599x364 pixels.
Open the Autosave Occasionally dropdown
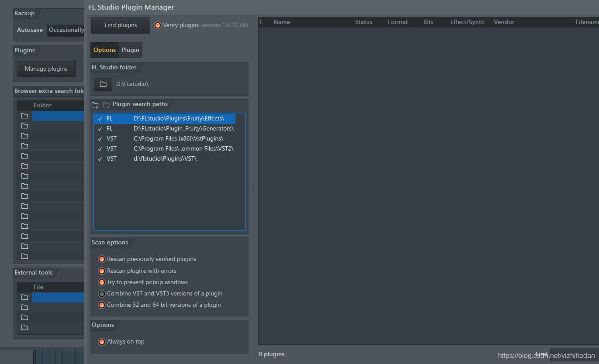pos(66,30)
